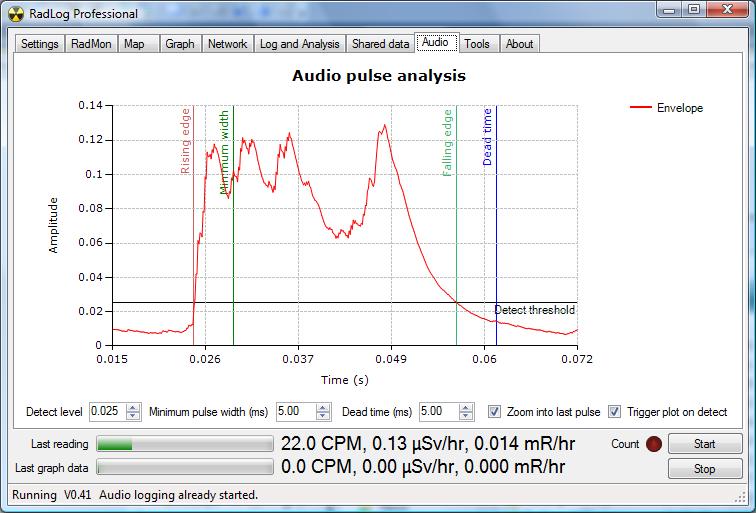Viewport: 756px width, 513px height.
Task: Decrease Minimum pulse width with down arrow
Action: pyautogui.click(x=323, y=416)
